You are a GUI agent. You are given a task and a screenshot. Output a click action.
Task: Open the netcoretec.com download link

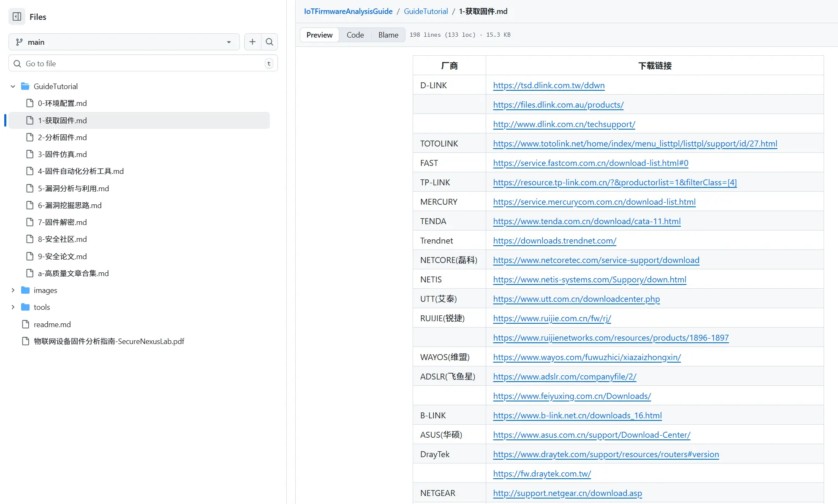pos(596,260)
